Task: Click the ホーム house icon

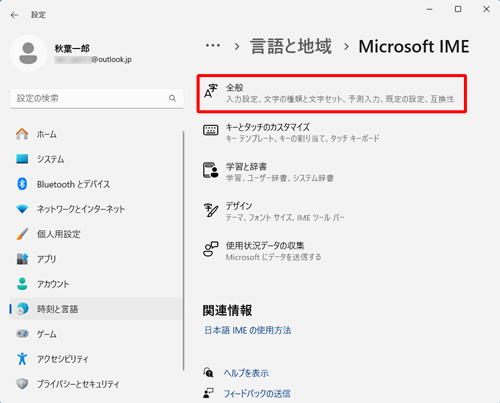Action: point(22,134)
